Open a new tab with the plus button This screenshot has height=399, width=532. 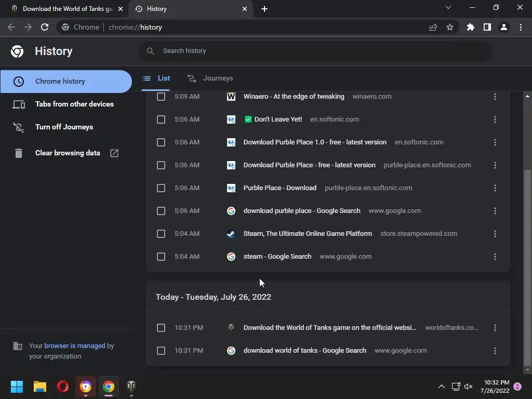[264, 9]
